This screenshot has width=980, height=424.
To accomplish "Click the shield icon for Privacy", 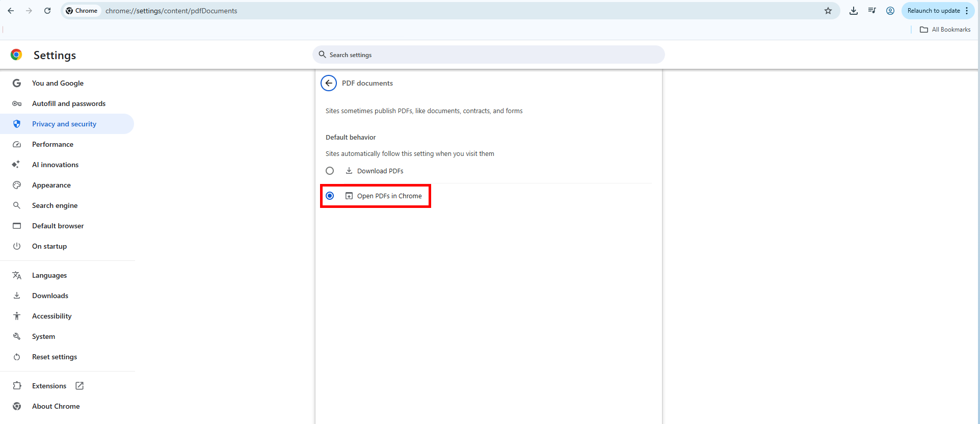I will click(17, 124).
